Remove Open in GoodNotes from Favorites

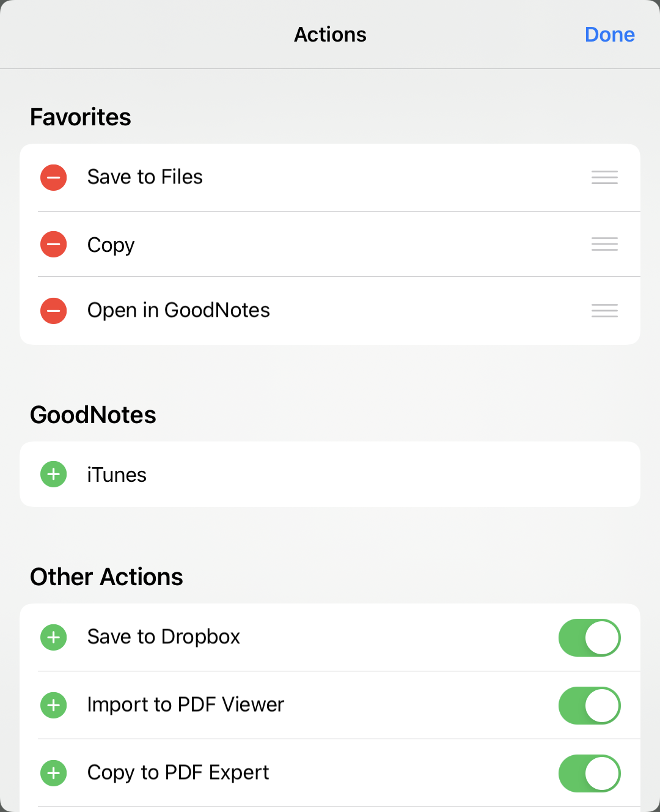(54, 311)
